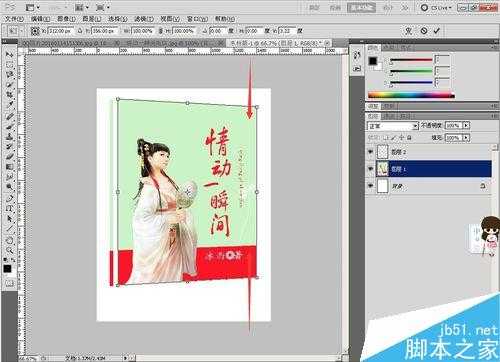The width and height of the screenshot is (500, 362).
Task: Select the Eraser tool
Action: click(x=9, y=157)
